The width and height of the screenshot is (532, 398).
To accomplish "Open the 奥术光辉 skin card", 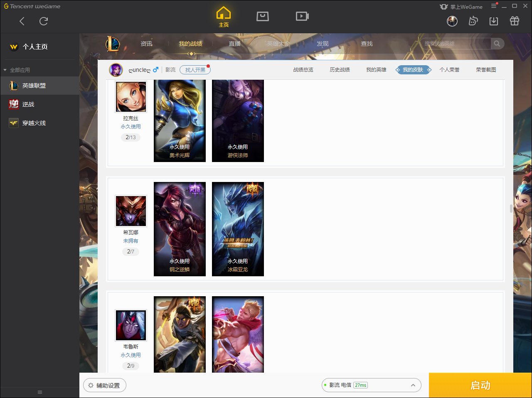I will [x=180, y=120].
